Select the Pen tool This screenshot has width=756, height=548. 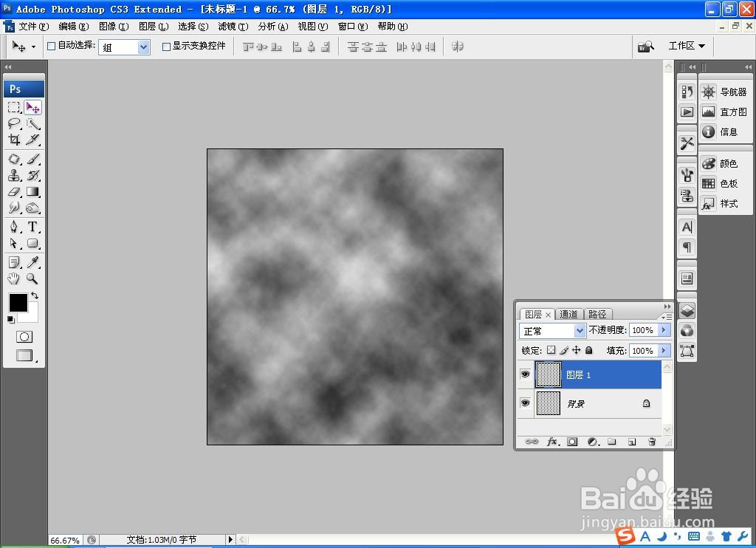coord(14,227)
